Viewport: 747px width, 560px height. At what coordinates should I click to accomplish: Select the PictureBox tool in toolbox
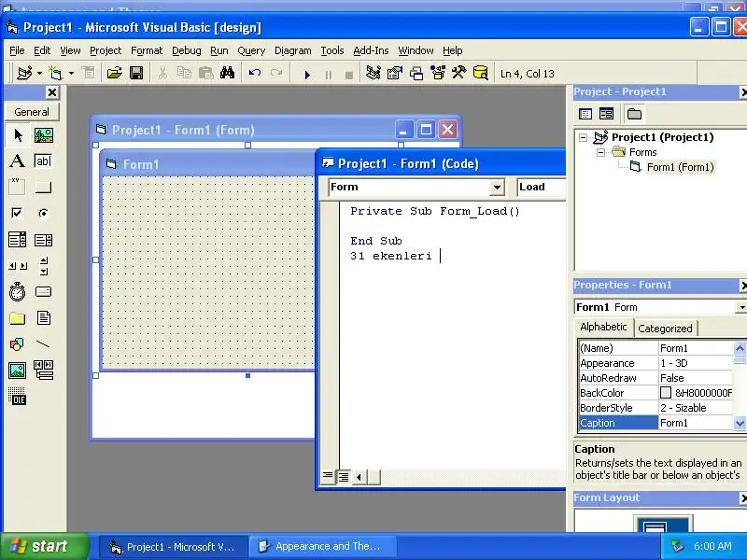pos(43,135)
